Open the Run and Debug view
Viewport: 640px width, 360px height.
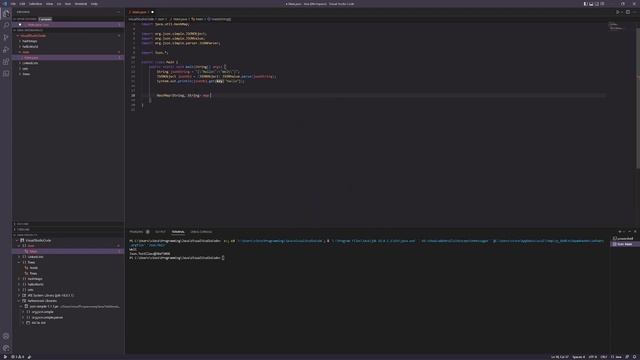point(6,50)
